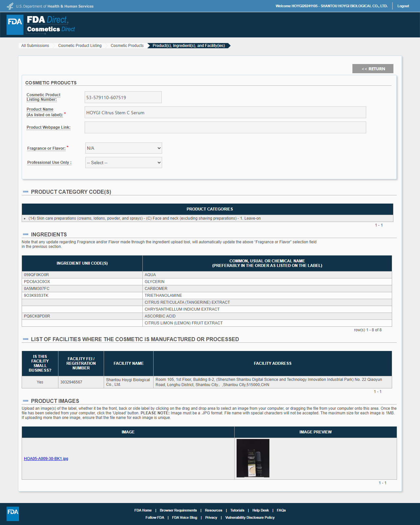
Task: Click CITRUS LIMON (LEMON) FRUIT EXTRACT row
Action: pos(207,323)
